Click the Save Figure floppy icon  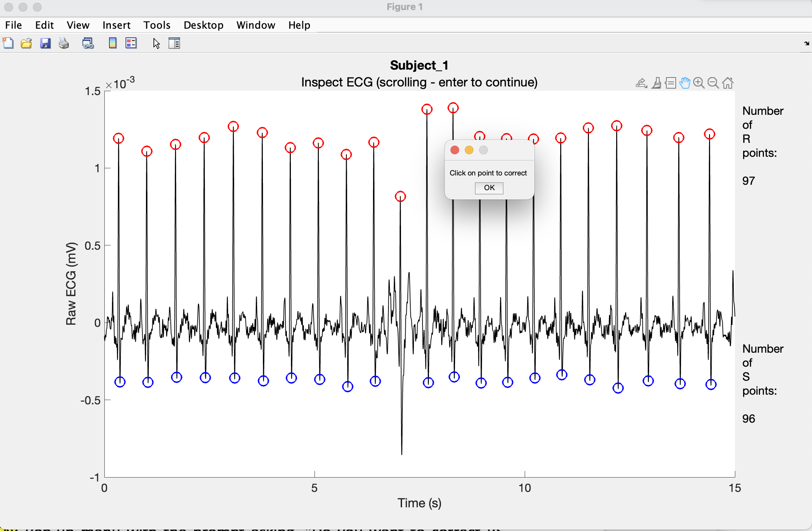45,43
